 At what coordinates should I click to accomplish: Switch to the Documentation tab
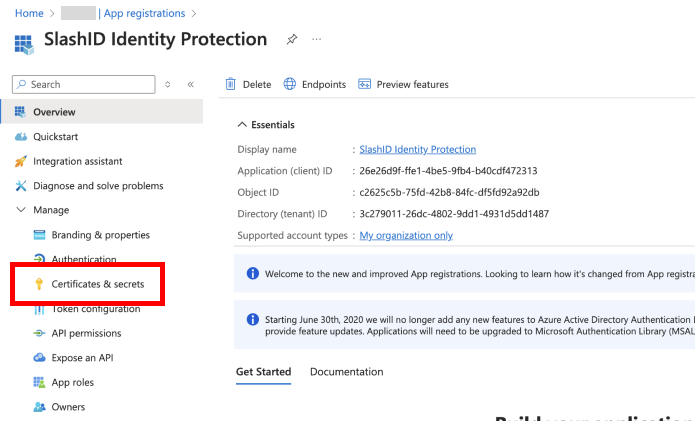346,372
